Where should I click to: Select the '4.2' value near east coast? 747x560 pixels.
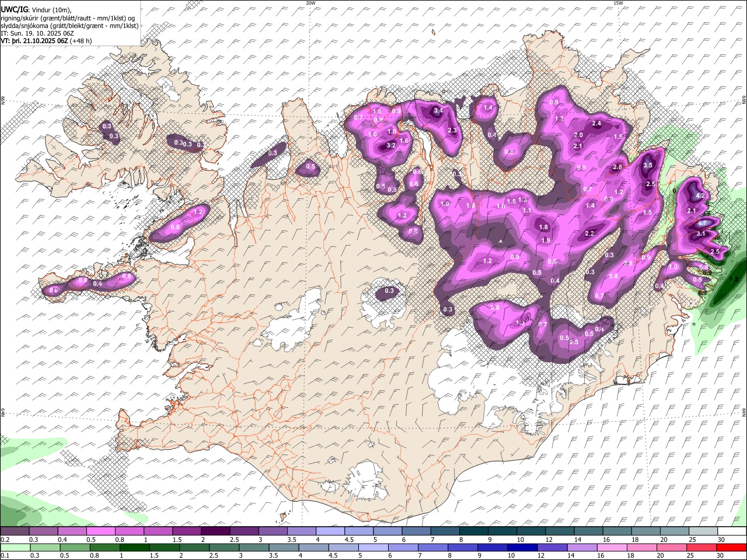701,195
